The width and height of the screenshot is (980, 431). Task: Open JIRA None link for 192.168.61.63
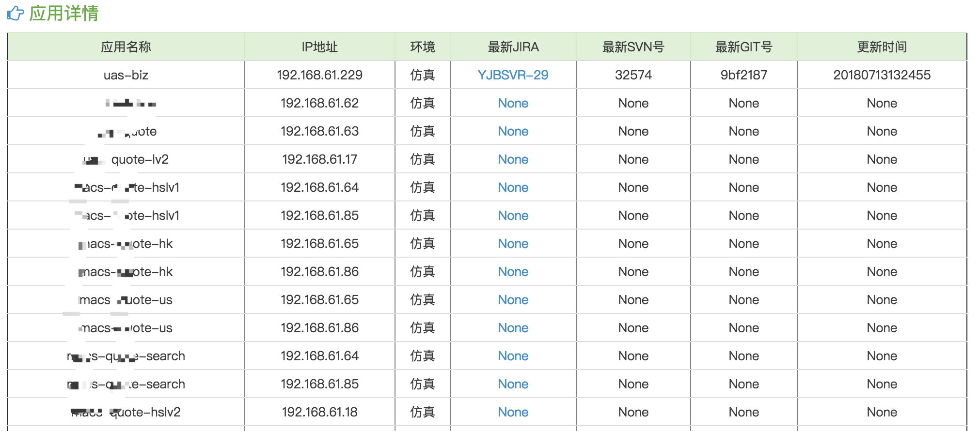point(513,131)
